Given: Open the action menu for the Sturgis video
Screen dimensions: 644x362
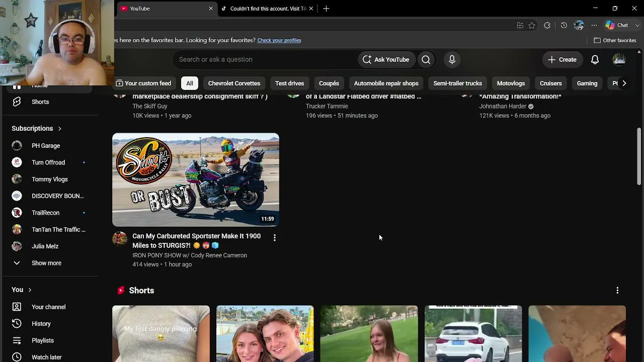Looking at the screenshot, I should pos(274,237).
